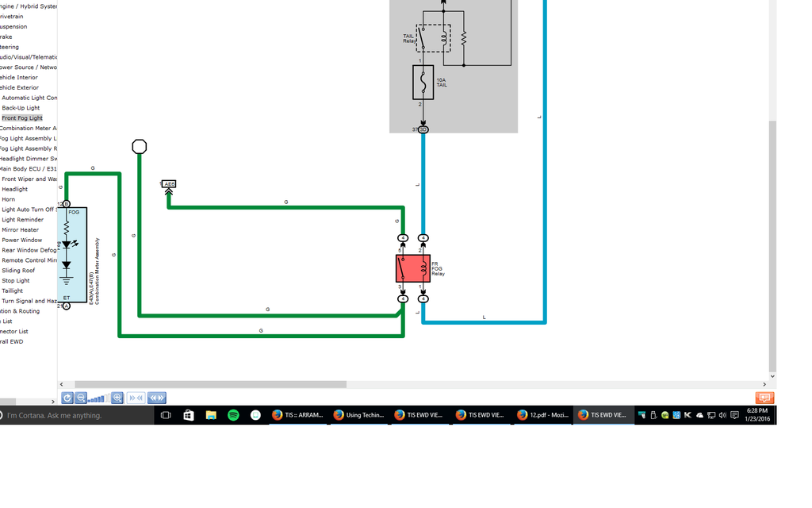Open Remote Control Mirror entry
The width and height of the screenshot is (812, 508).
pos(29,260)
